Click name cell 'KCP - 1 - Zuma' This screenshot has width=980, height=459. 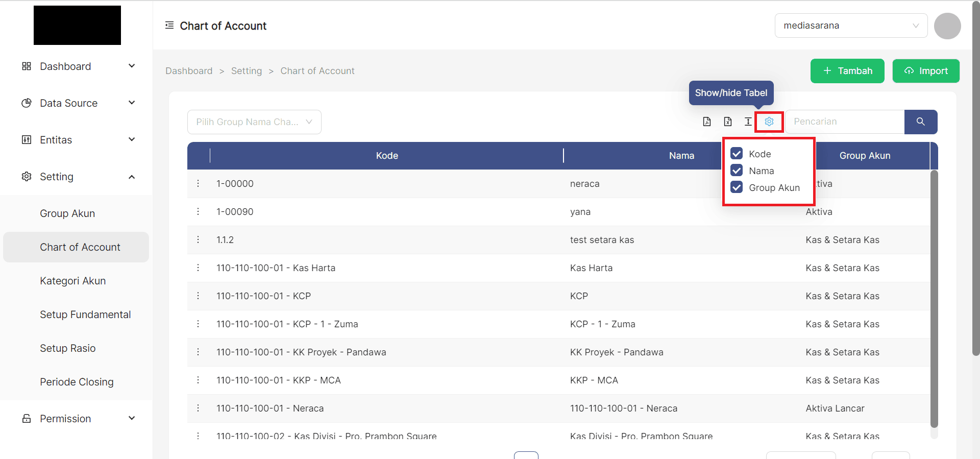603,324
